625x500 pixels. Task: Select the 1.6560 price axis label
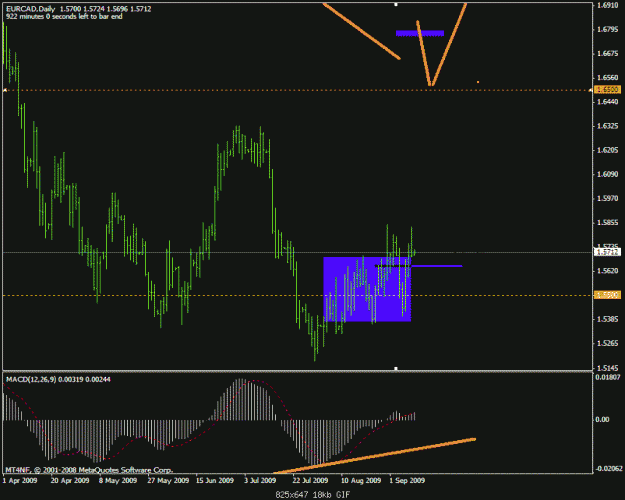607,78
